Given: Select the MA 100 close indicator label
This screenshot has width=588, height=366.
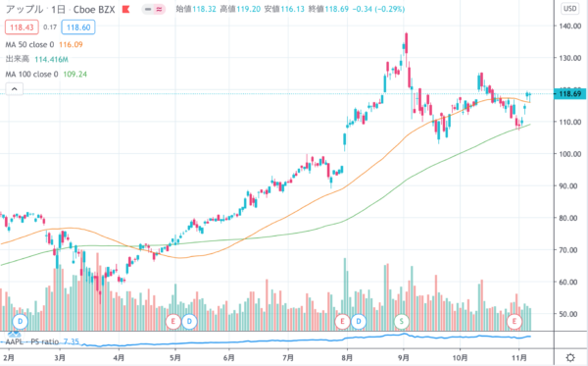Looking at the screenshot, I should point(32,75).
